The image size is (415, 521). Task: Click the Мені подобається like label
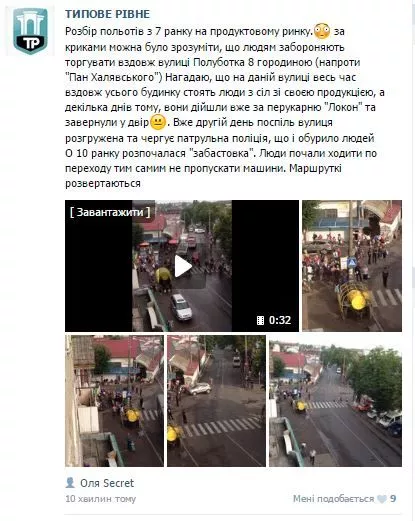[333, 499]
